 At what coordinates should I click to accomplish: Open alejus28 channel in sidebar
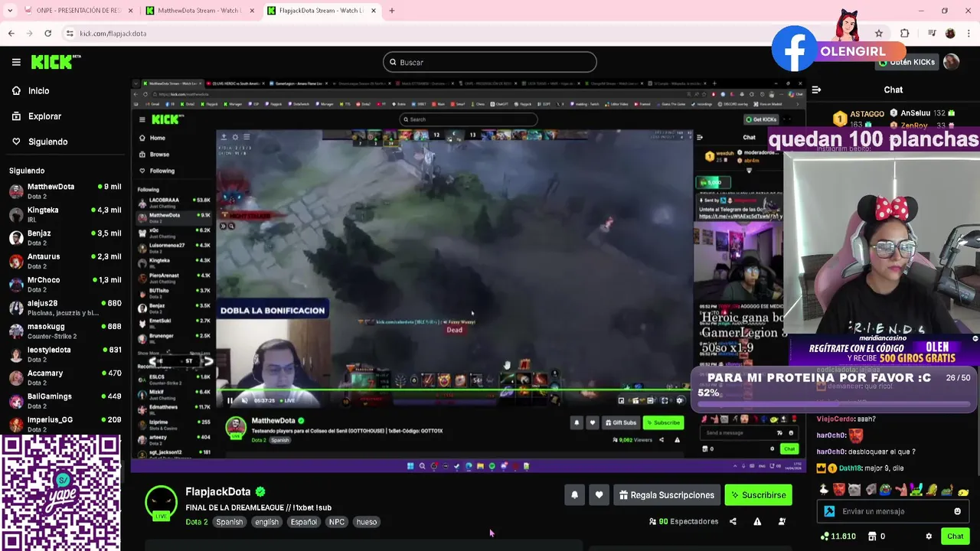tap(65, 307)
